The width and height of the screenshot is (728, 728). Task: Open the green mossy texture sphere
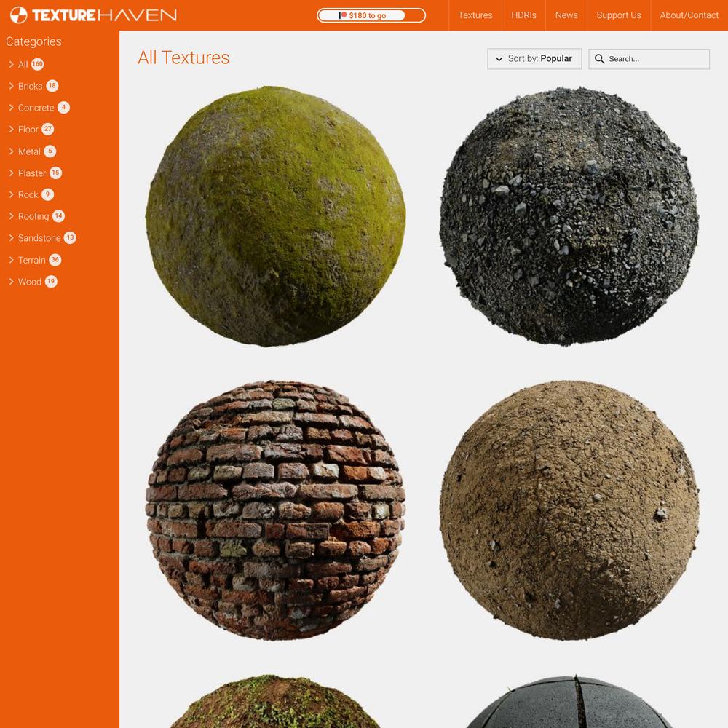pyautogui.click(x=276, y=216)
